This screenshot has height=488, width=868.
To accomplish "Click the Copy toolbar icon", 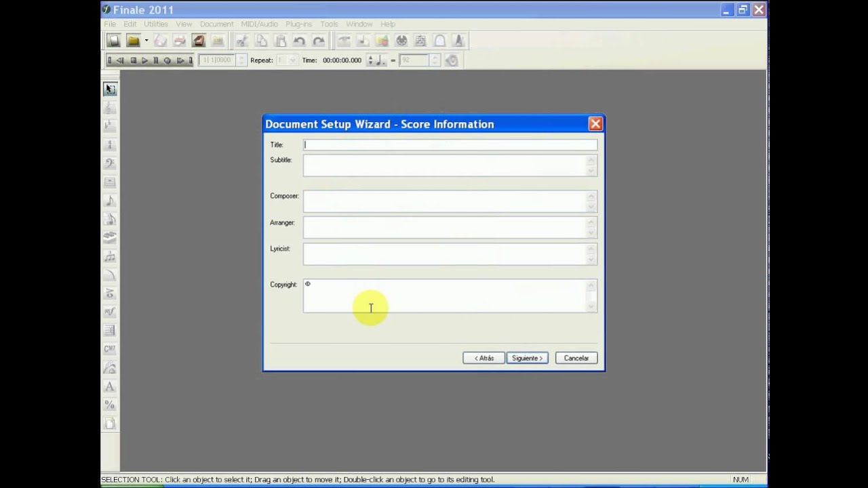I will click(261, 41).
